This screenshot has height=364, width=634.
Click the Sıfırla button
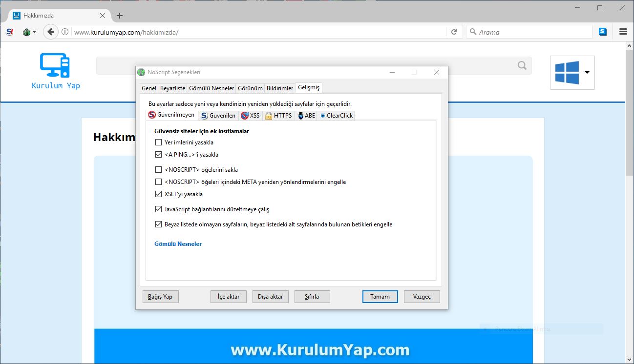coord(312,297)
